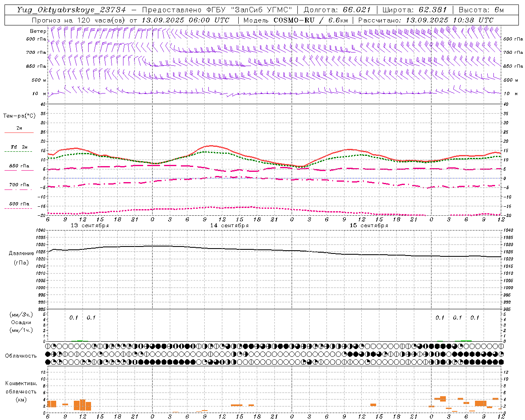Viewport: 525px width, 420px height.
Task: Click the (км) unit under convective cloudiness
Action: pos(21,399)
